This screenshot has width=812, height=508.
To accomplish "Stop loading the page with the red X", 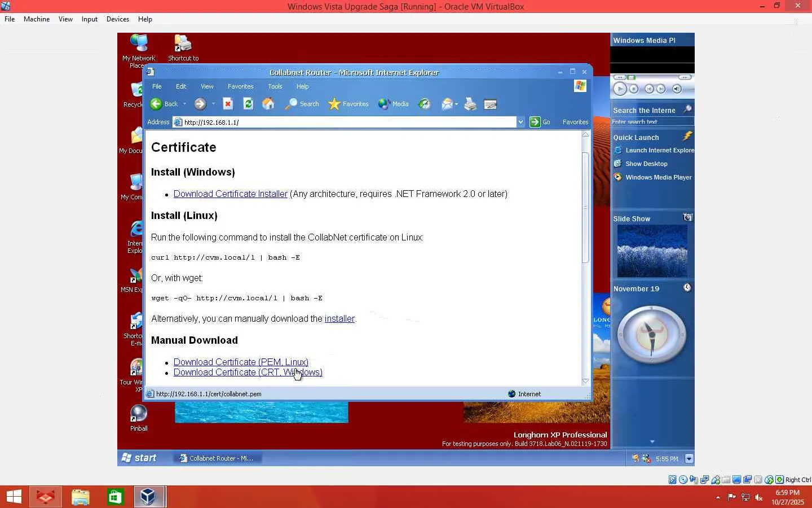I will point(228,104).
